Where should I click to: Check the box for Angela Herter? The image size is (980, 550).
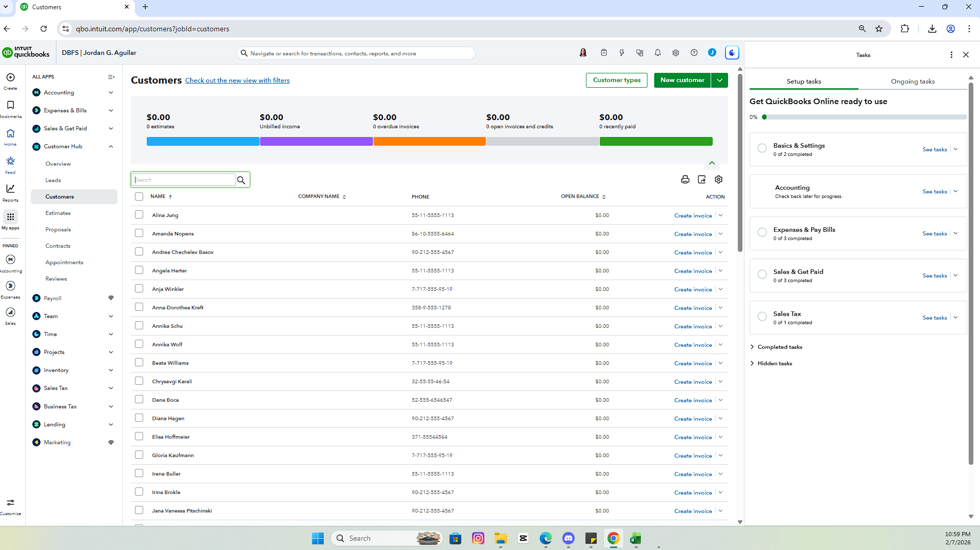[x=139, y=270]
